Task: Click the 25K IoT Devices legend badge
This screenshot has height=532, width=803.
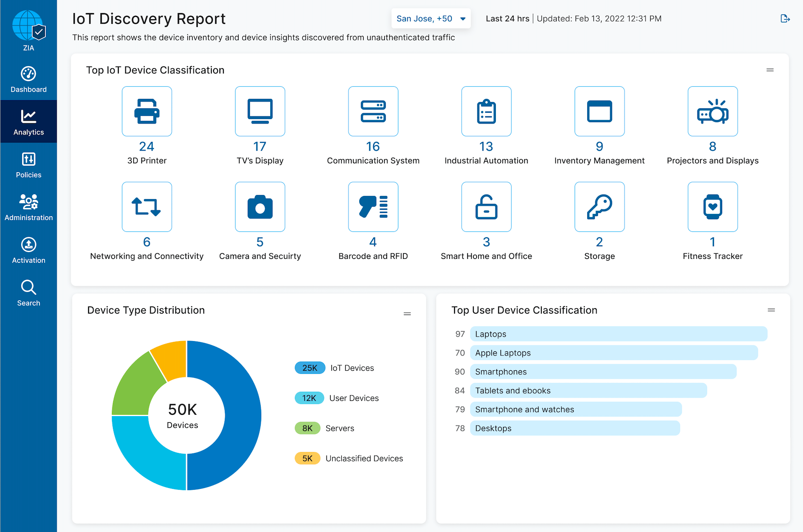Action: (x=310, y=368)
